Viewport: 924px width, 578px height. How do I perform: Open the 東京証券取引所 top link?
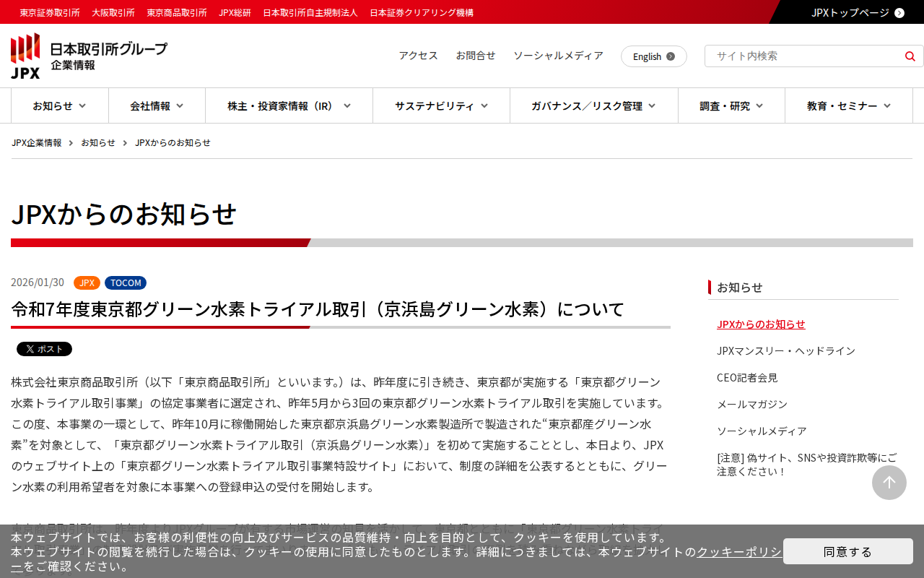click(x=50, y=12)
